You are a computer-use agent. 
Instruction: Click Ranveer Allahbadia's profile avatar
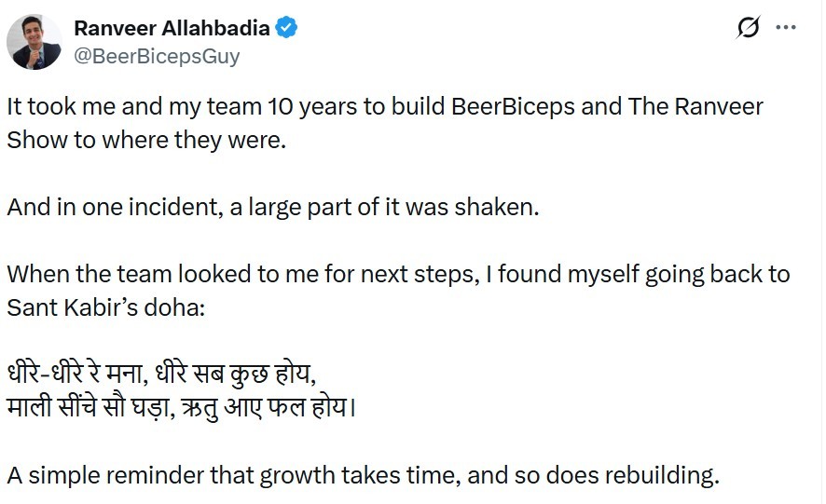34,42
